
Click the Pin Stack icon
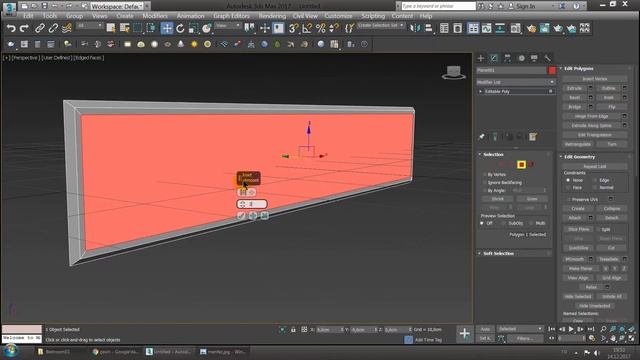coord(482,137)
